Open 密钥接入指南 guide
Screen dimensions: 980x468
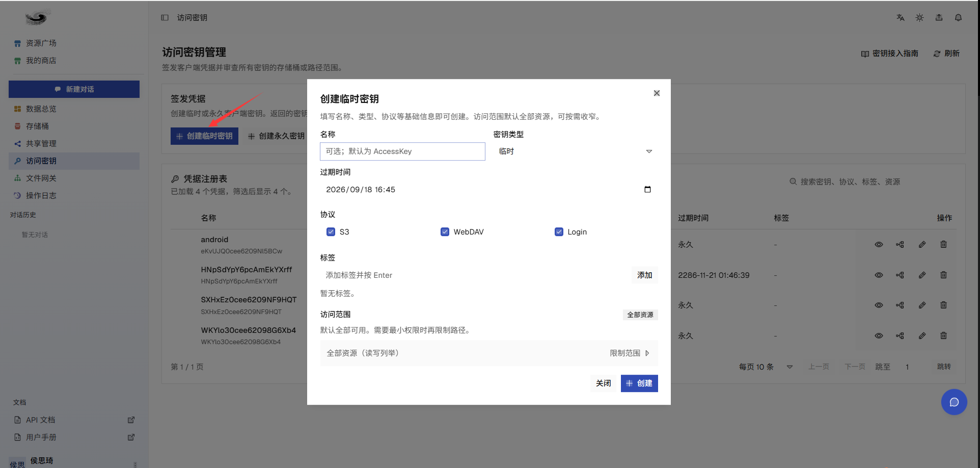pos(889,54)
